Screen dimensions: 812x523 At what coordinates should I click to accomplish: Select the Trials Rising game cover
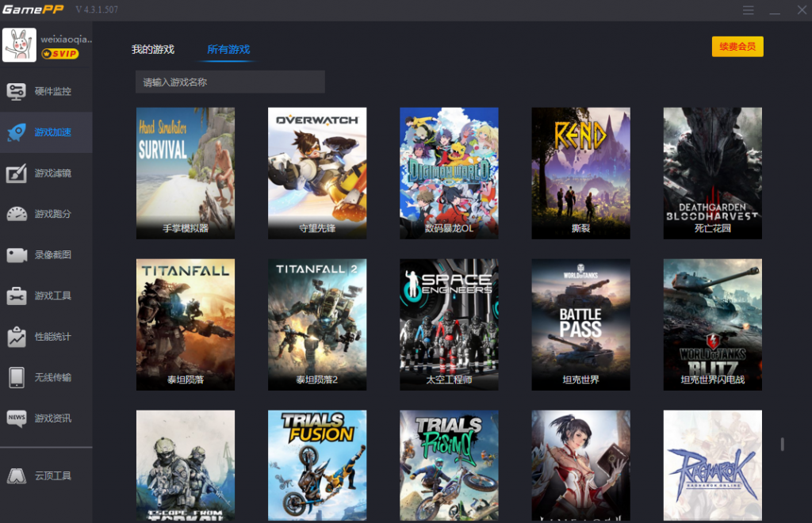tap(449, 466)
